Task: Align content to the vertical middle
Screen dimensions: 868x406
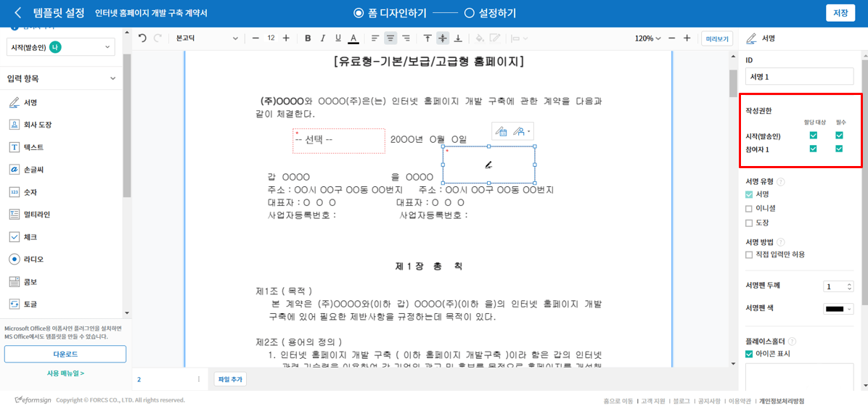Action: [443, 38]
